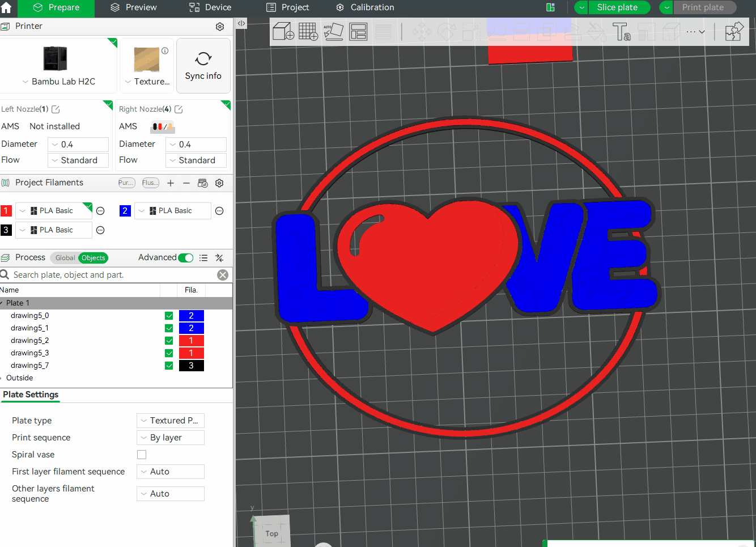The image size is (756, 547).
Task: Open printer settings gear icon
Action: pyautogui.click(x=220, y=27)
